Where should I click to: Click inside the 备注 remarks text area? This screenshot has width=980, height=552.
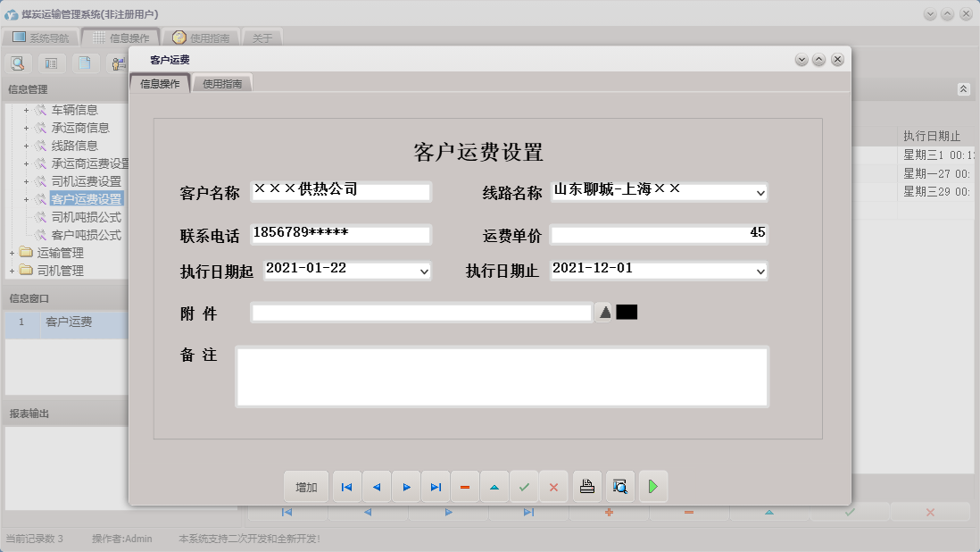tap(500, 375)
